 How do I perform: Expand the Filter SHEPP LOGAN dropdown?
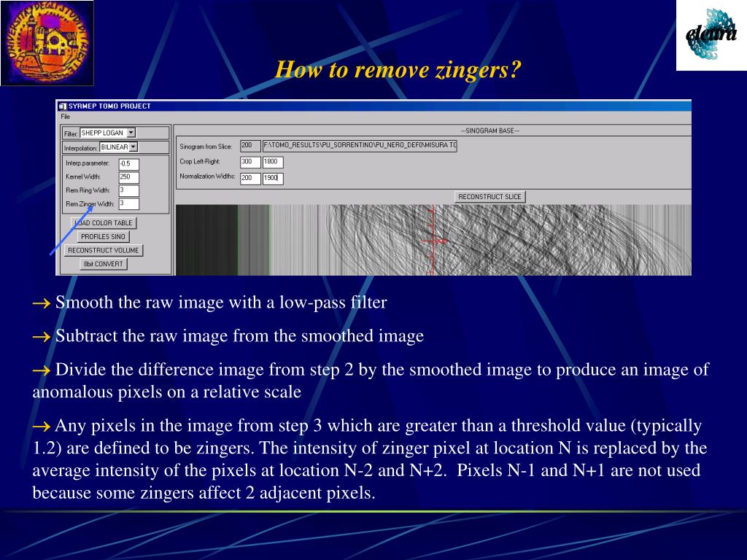point(131,133)
